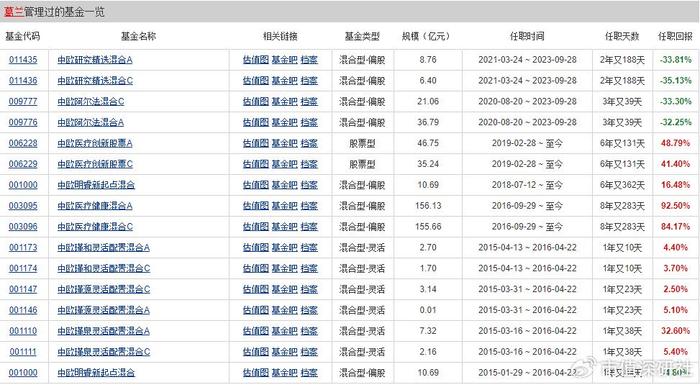Select the 0.01 fund size value
Screen dimensions: 700x385
coord(428,310)
